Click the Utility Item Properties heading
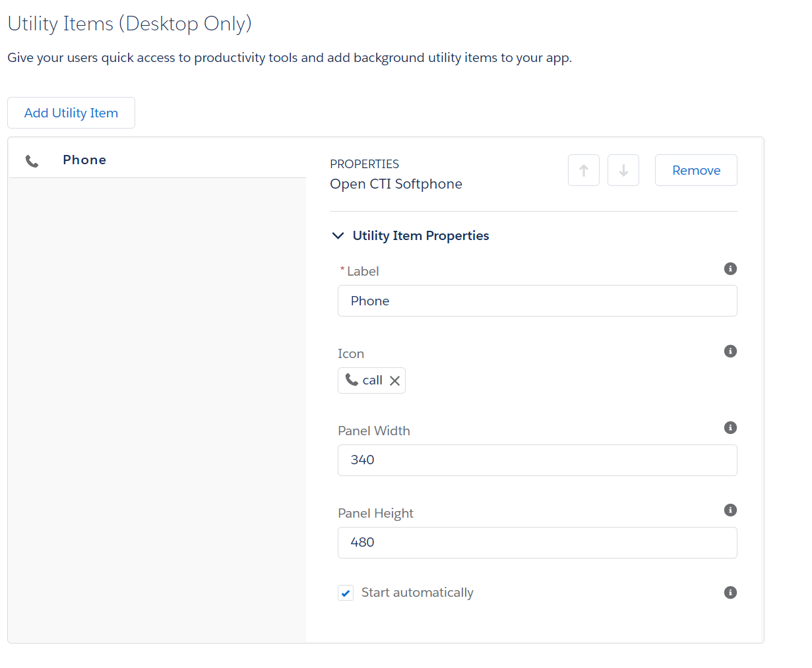Viewport: 812px width, 668px height. pyautogui.click(x=421, y=235)
